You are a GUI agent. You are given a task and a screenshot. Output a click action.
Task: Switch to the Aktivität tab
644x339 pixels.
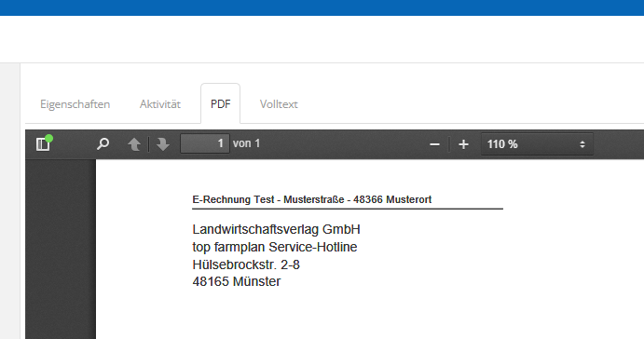[x=160, y=104]
